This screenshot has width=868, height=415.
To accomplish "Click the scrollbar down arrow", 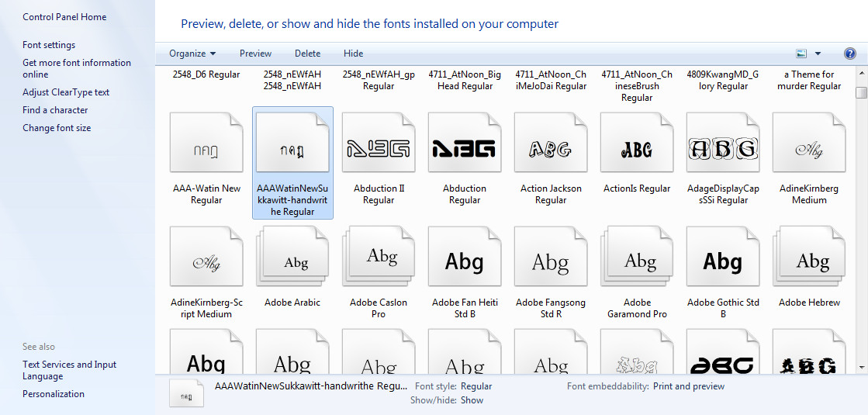I will 862,368.
